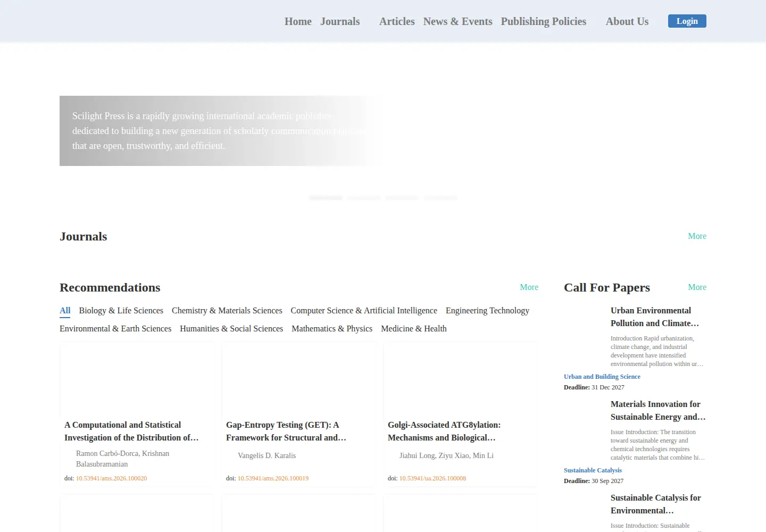Switch to the Biology & Life Sciences tab
The image size is (766, 532).
coord(121,311)
